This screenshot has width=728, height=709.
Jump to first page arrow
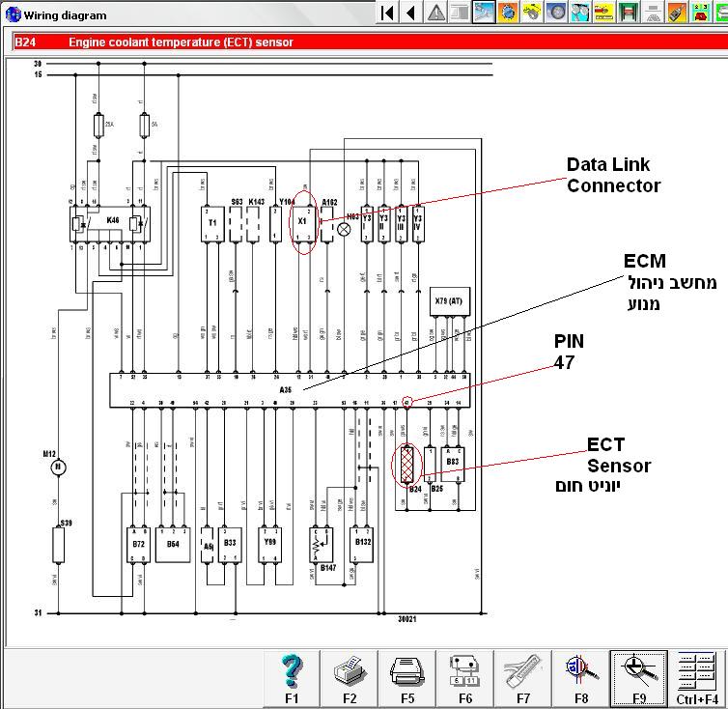coord(387,13)
